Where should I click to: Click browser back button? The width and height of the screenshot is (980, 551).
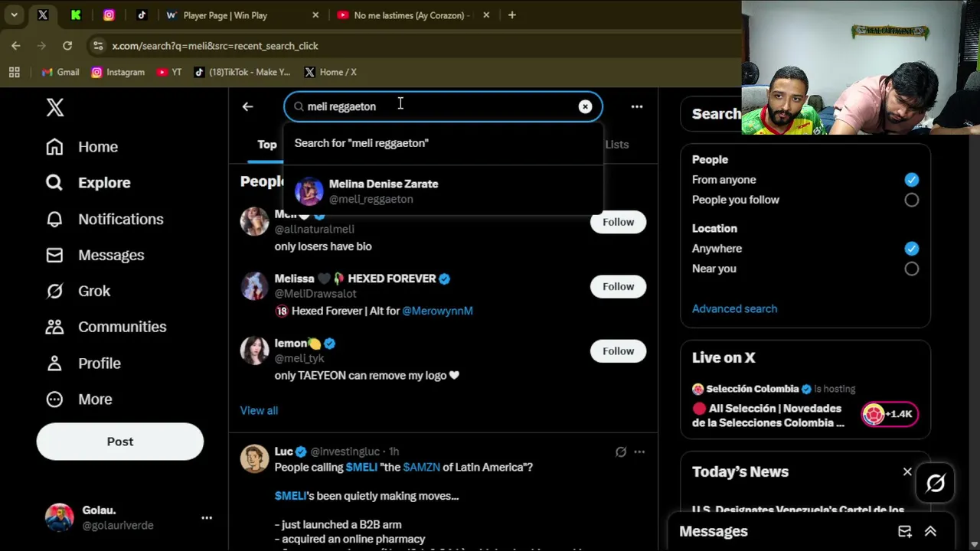[x=16, y=46]
